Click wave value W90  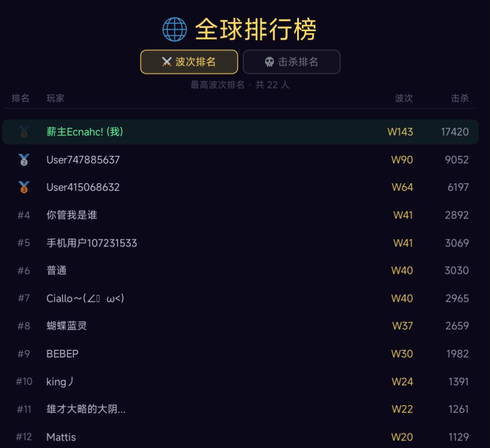[x=402, y=160]
